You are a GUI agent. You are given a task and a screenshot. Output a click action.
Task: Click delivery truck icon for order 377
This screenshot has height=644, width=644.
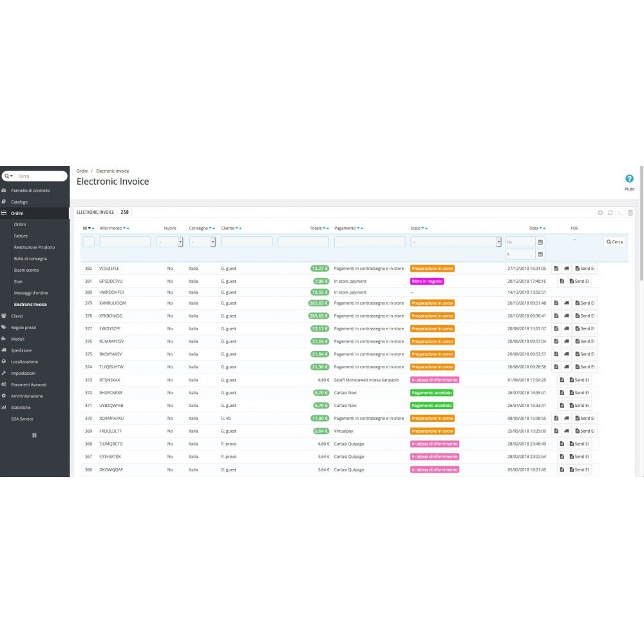566,328
